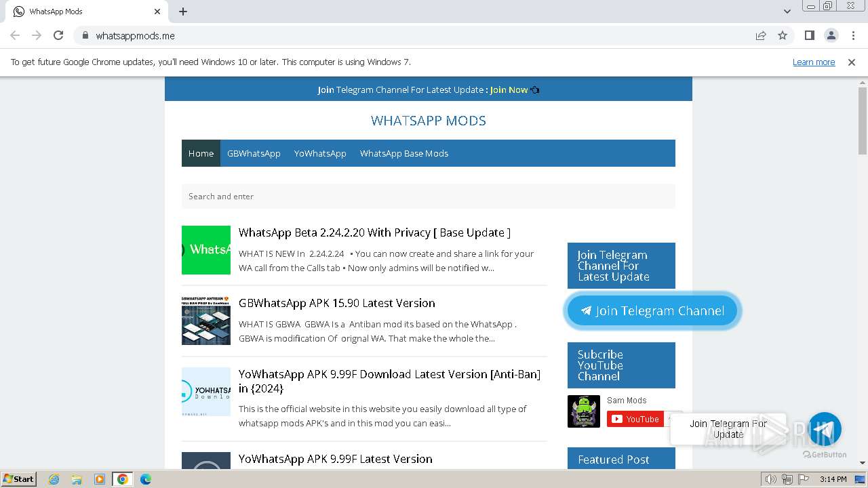Image resolution: width=868 pixels, height=488 pixels.
Task: Open Internet Explorer from the taskbar
Action: pos(54,479)
